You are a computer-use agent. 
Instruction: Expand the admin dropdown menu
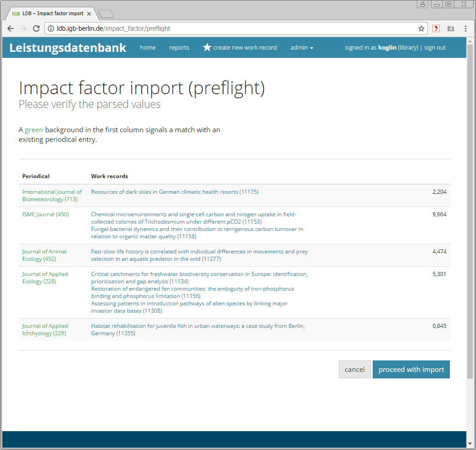coord(302,48)
